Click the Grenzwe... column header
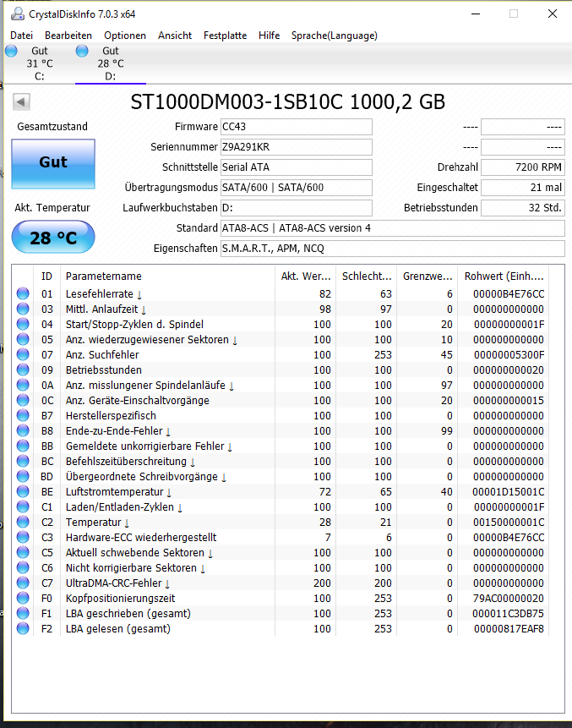Image resolution: width=572 pixels, height=728 pixels. click(428, 276)
